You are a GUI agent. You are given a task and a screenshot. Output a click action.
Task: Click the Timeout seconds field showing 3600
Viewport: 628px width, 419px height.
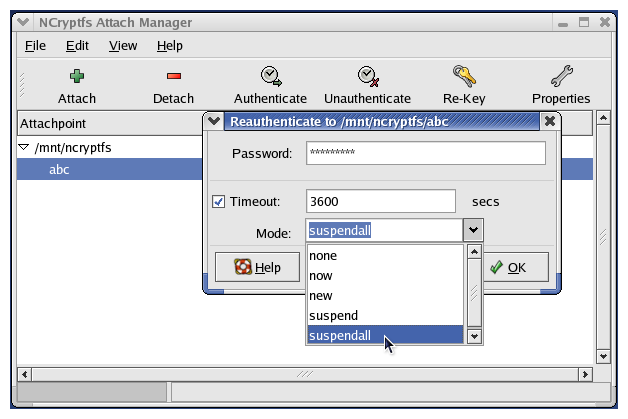pos(381,201)
